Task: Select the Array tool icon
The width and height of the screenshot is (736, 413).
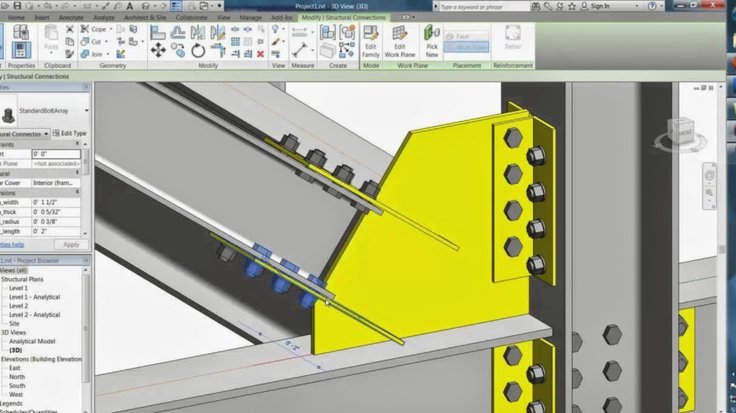Action: 235,42
